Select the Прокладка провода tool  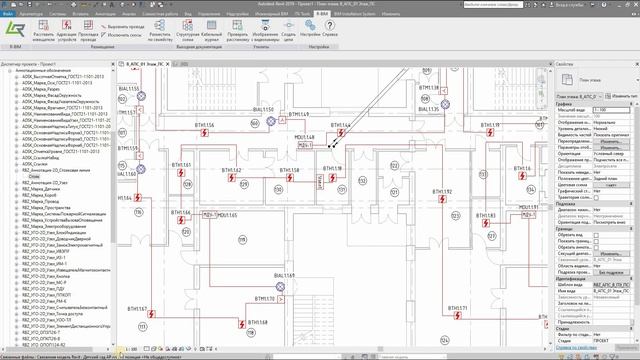coord(88,31)
